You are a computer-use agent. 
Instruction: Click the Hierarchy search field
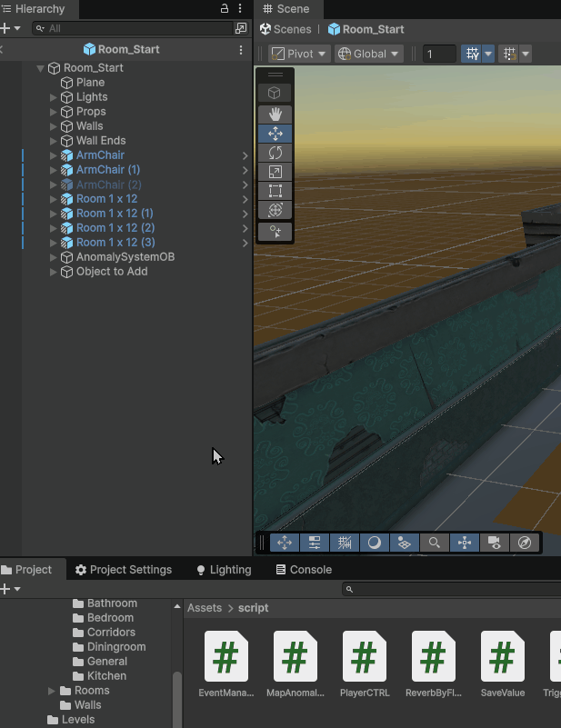(132, 29)
